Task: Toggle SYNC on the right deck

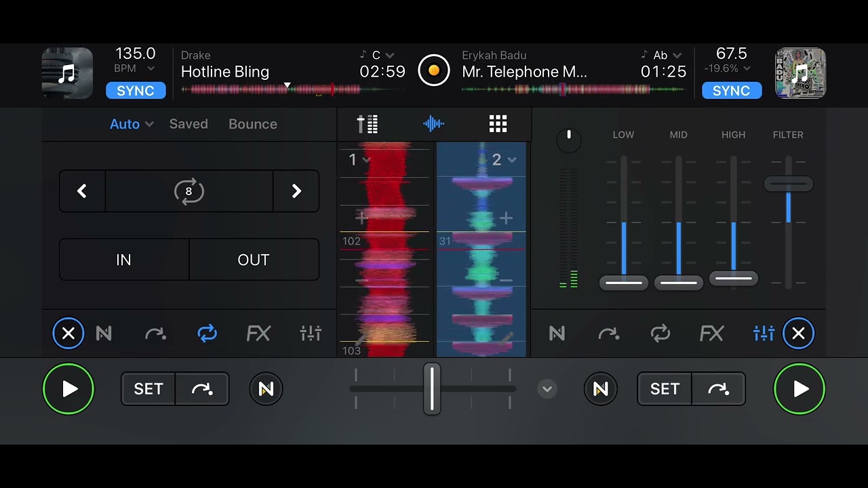Action: [732, 91]
